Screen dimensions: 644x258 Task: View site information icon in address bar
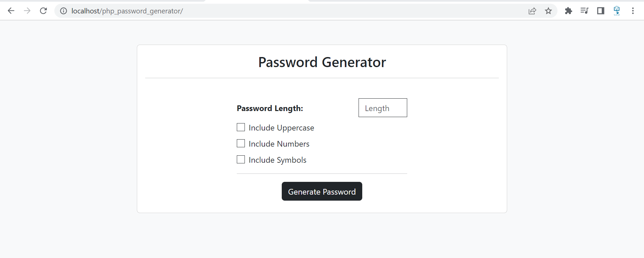pos(63,11)
